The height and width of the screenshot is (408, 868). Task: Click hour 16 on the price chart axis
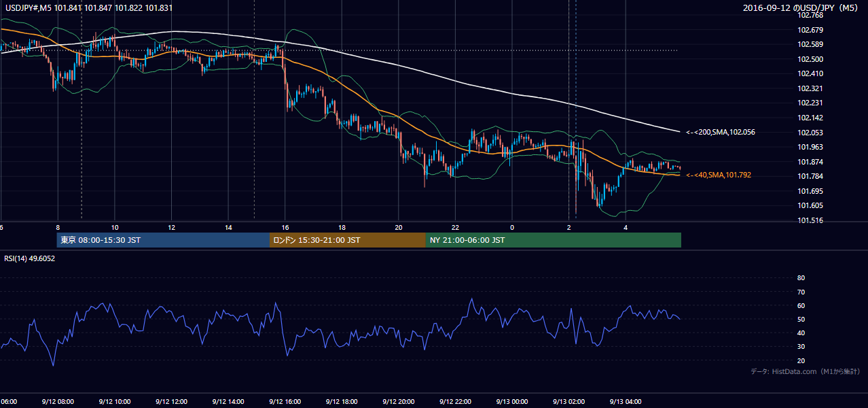pyautogui.click(x=285, y=227)
